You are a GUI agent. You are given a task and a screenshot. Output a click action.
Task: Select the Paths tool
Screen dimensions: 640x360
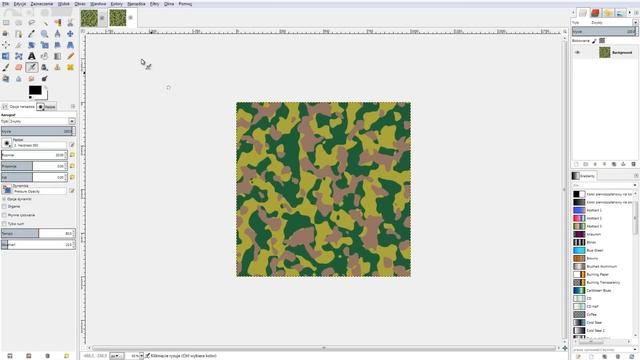point(18,33)
